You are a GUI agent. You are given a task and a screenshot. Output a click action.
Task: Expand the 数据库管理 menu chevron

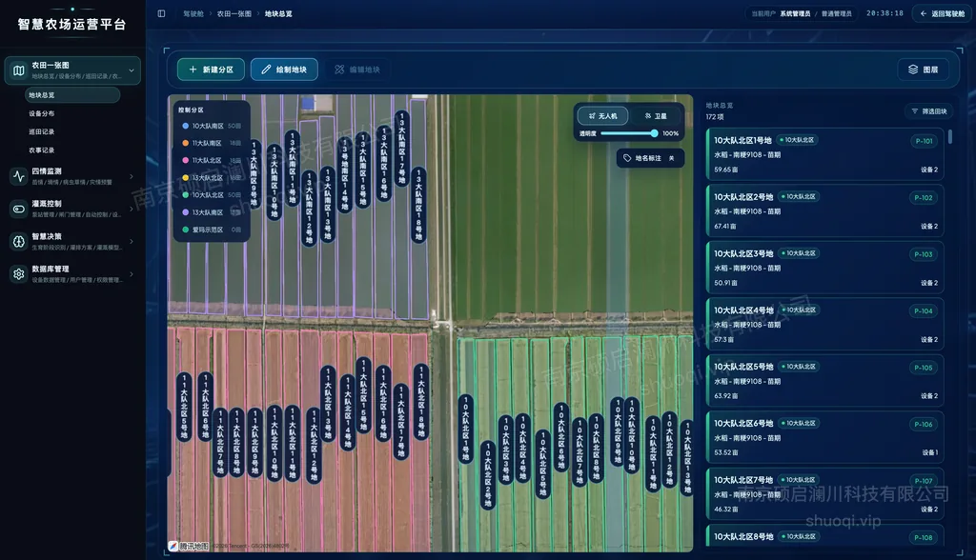132,273
